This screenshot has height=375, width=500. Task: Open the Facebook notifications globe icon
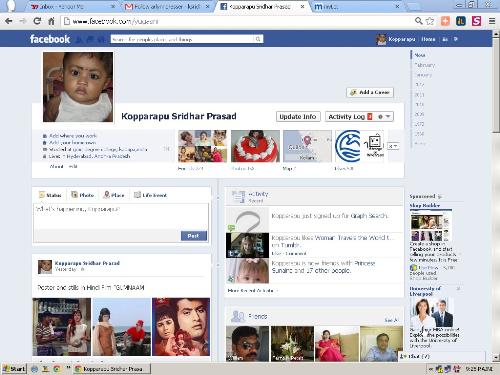click(x=102, y=39)
